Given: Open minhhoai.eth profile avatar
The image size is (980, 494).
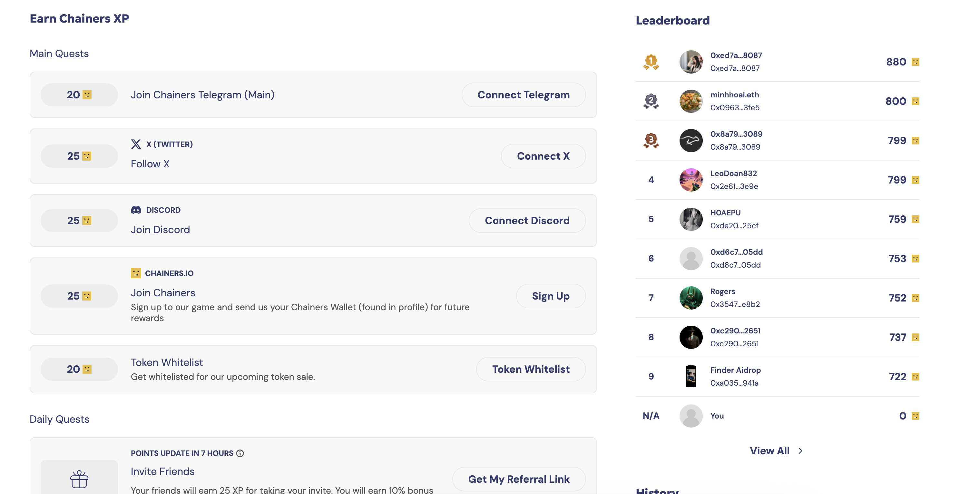Looking at the screenshot, I should coord(691,101).
